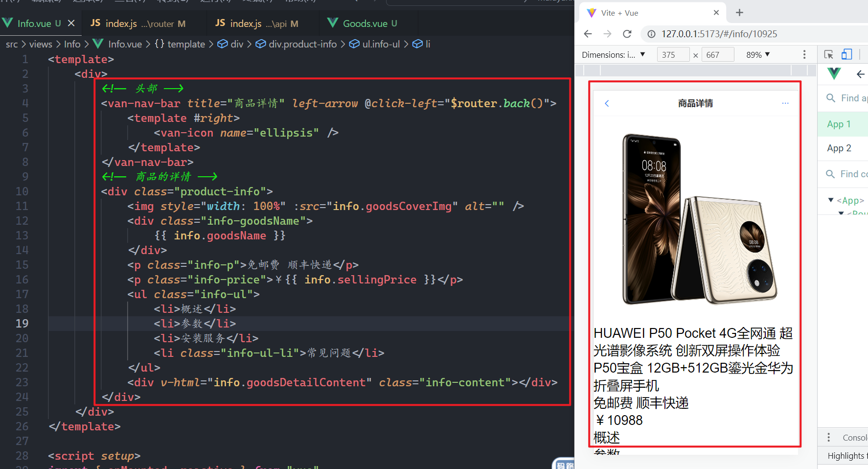Screen dimensions: 868x469
Task: Click the site info icon in address bar
Action: (651, 34)
